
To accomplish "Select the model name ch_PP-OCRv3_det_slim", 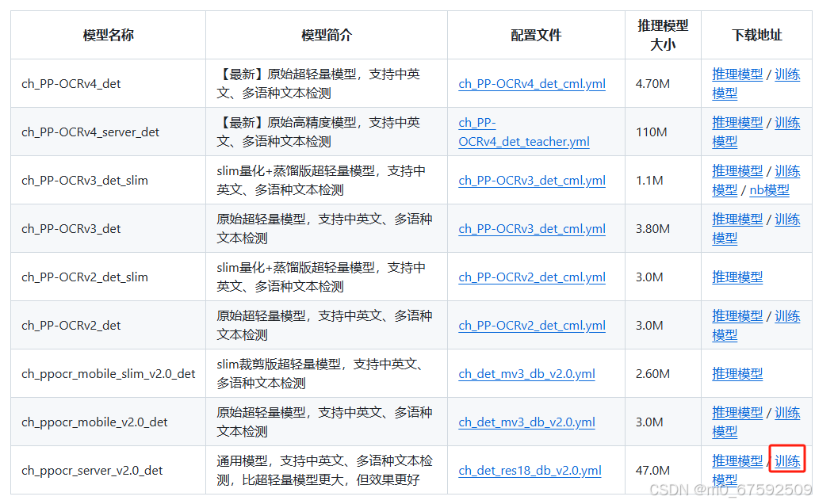I will point(85,181).
